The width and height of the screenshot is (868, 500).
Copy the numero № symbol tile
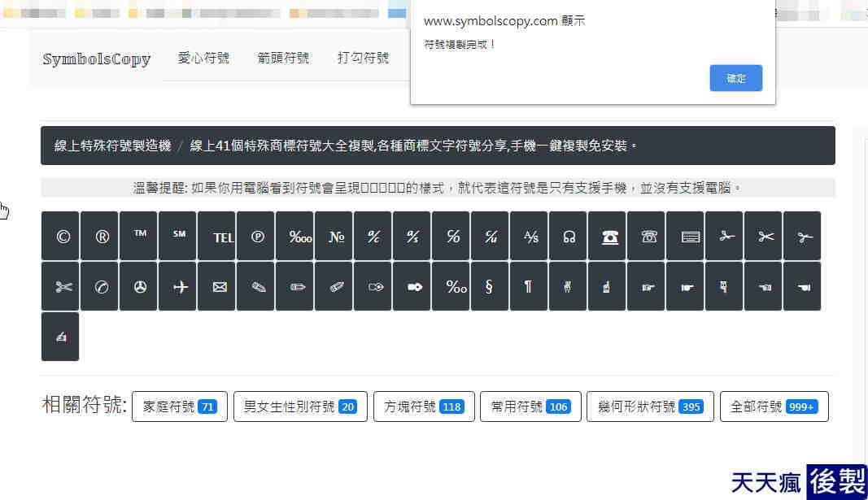point(334,236)
